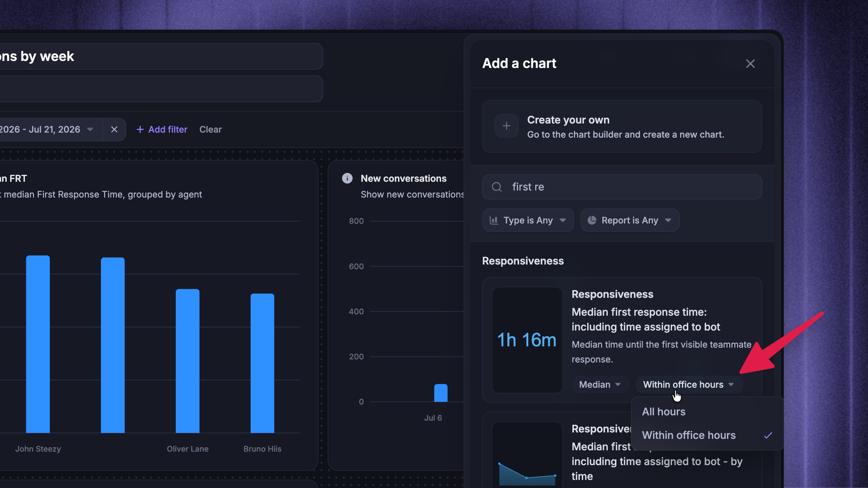This screenshot has height=488, width=868.
Task: Click the Clear filters button
Action: click(x=210, y=130)
